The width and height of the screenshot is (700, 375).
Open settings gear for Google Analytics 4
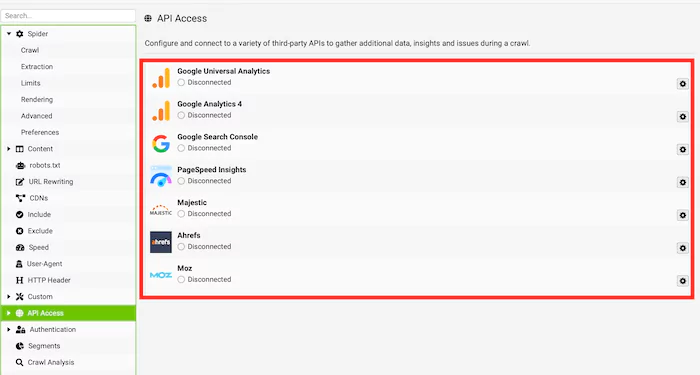[x=683, y=117]
